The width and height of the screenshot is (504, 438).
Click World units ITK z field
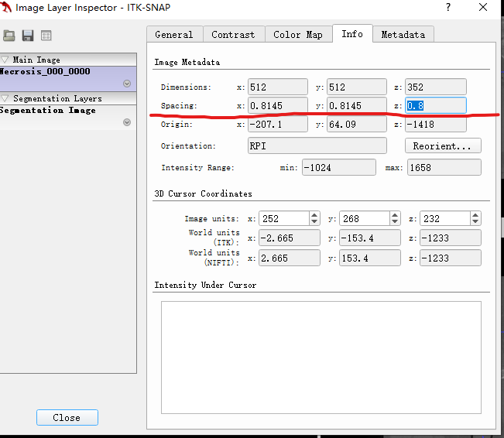coord(451,238)
